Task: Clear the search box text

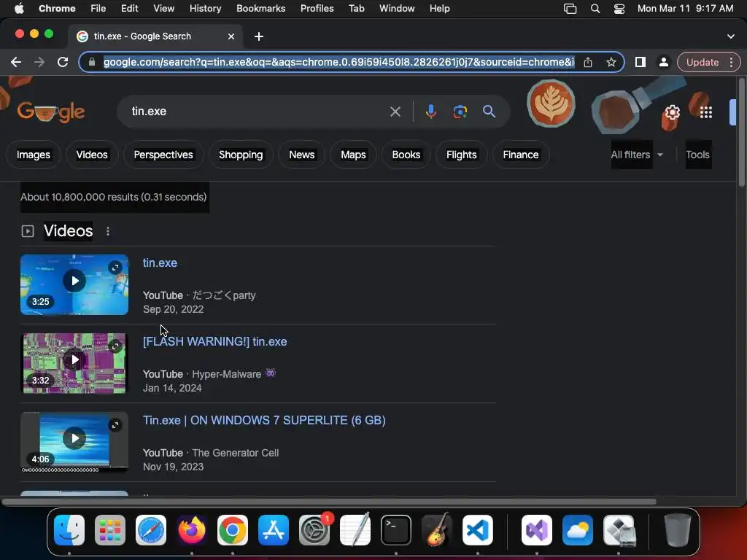Action: pyautogui.click(x=395, y=112)
